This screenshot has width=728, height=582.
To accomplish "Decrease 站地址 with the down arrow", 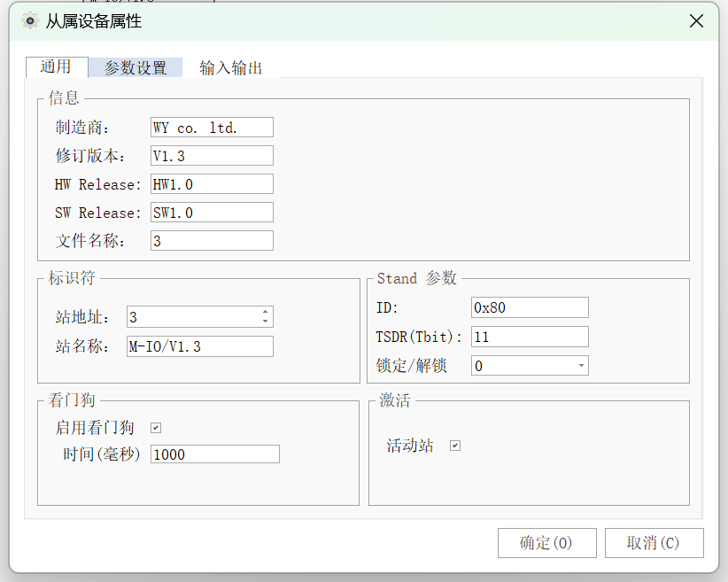I will tap(265, 322).
